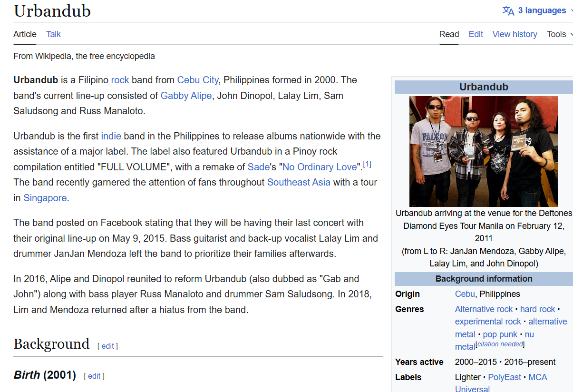This screenshot has width=573, height=392.
Task: Click the Background section heading
Action: click(x=51, y=344)
